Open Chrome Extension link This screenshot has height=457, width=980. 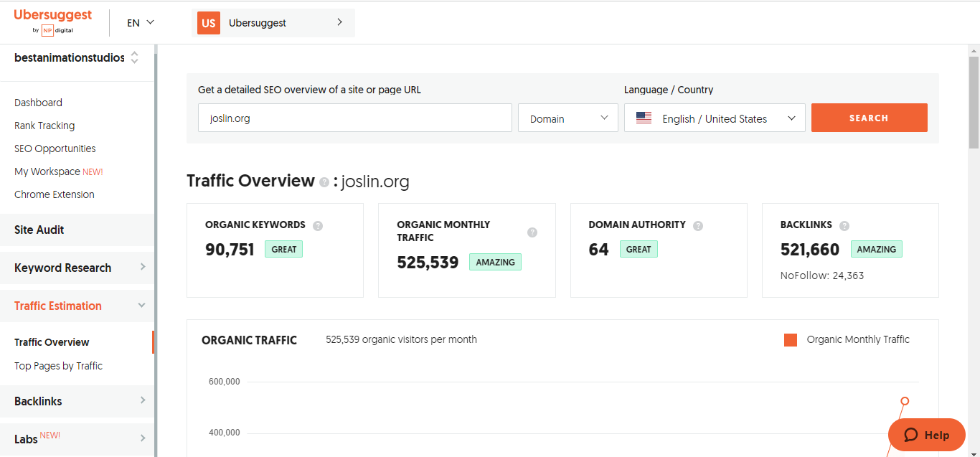tap(55, 194)
